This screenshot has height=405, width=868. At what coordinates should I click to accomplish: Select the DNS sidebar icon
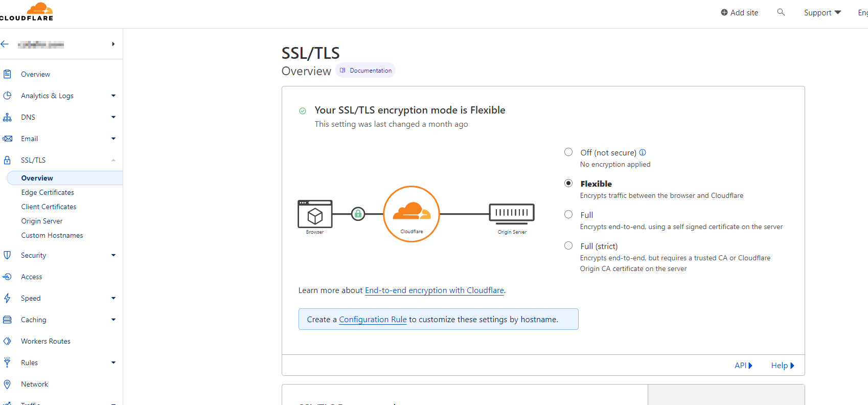tap(7, 117)
